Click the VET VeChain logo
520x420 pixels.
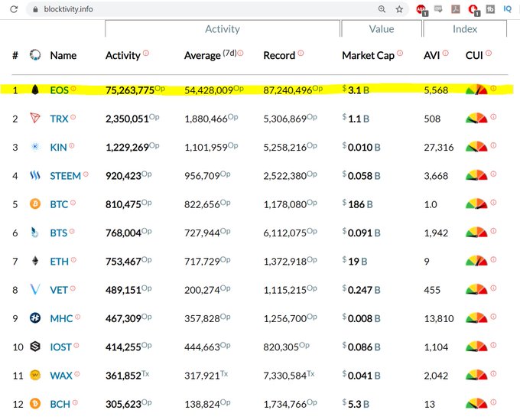[x=35, y=289]
